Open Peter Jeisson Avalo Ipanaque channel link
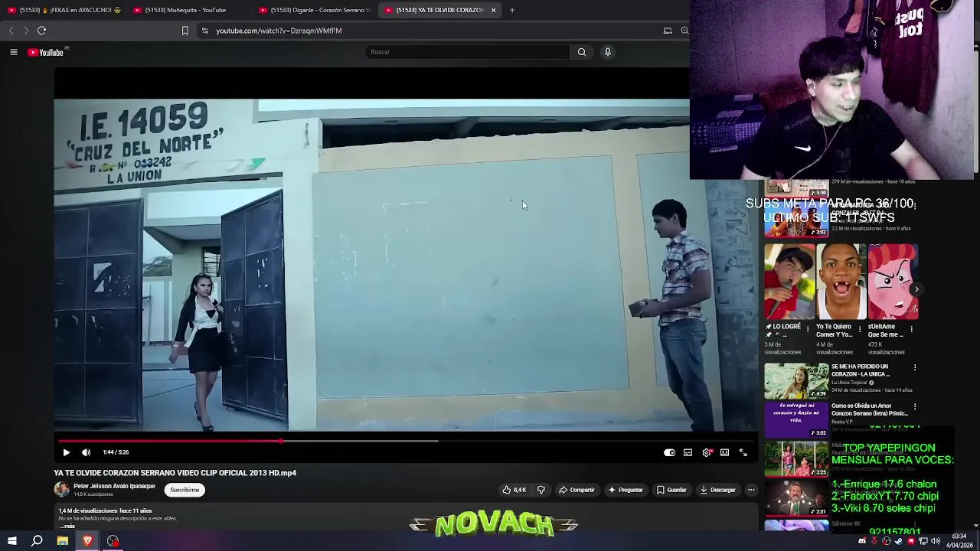This screenshot has height=551, width=980. (114, 486)
